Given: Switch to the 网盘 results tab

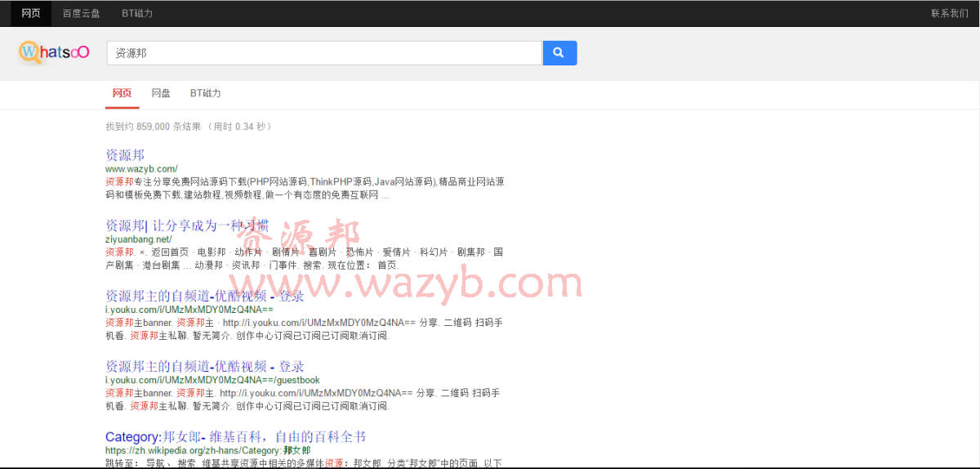Looking at the screenshot, I should 161,93.
